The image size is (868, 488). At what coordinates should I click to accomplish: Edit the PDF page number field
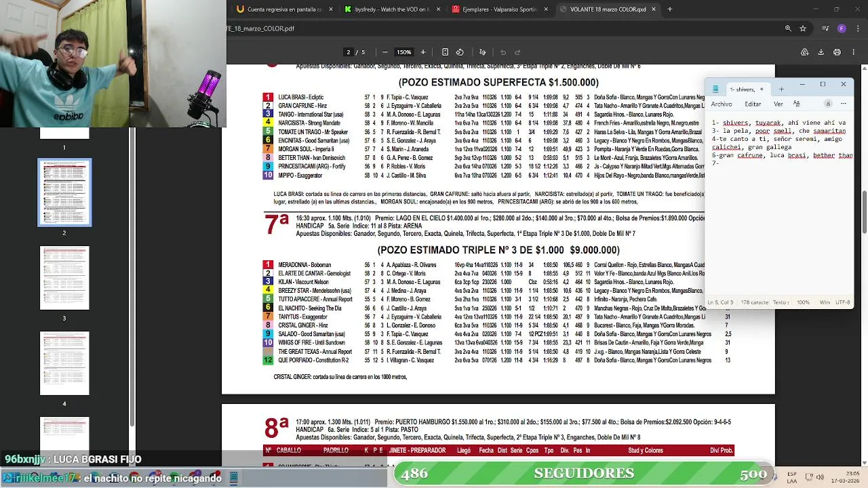349,52
